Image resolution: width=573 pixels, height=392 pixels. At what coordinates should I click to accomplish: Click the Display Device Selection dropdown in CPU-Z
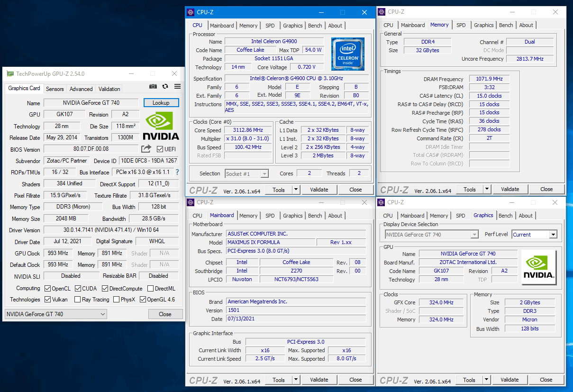432,235
